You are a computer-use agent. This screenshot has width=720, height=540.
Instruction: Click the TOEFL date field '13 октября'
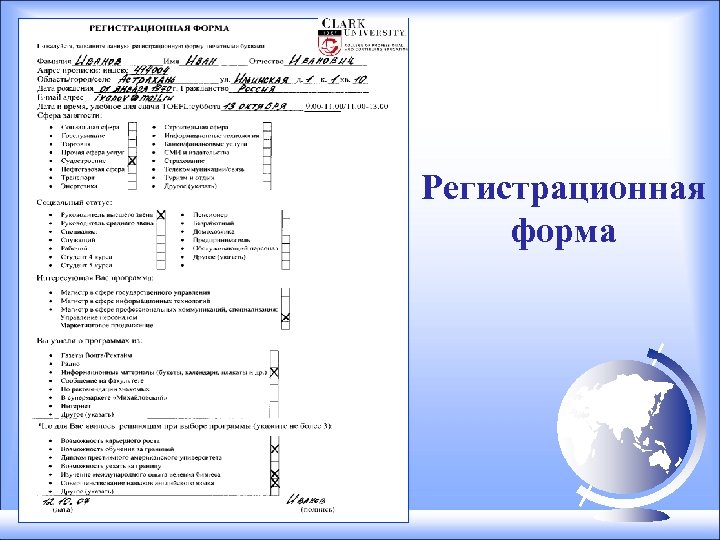(x=253, y=106)
